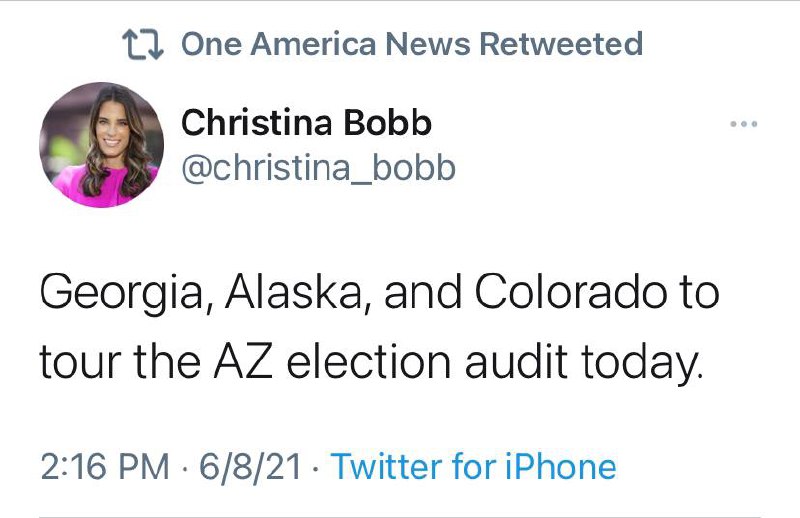Screen dimensions: 800x518
Task: Open Christina Bobb's profile picture
Action: coord(101,144)
